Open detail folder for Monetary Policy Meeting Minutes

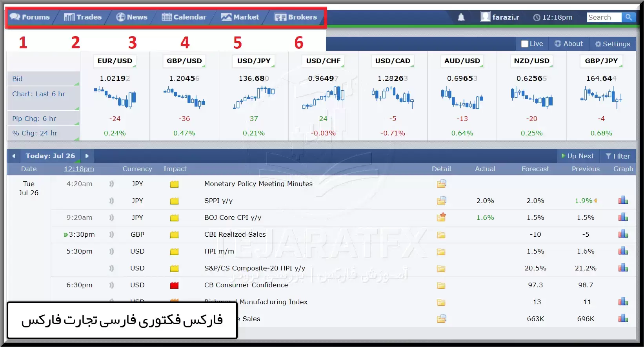(x=441, y=184)
